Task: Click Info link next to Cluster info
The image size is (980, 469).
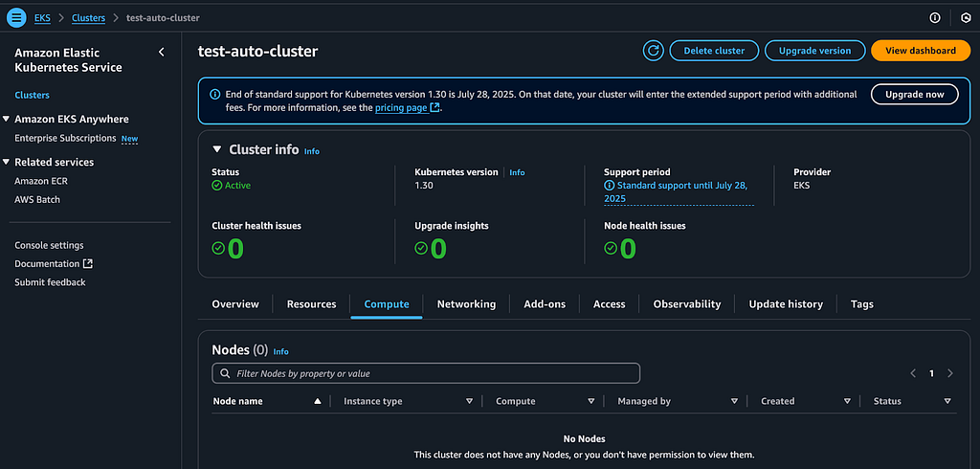Action: pyautogui.click(x=311, y=151)
